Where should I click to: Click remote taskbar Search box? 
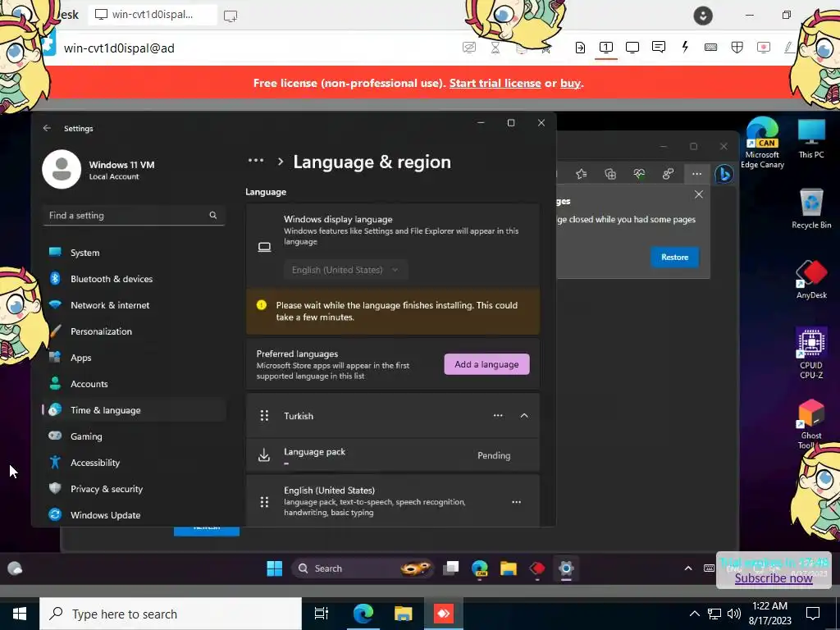(363, 568)
